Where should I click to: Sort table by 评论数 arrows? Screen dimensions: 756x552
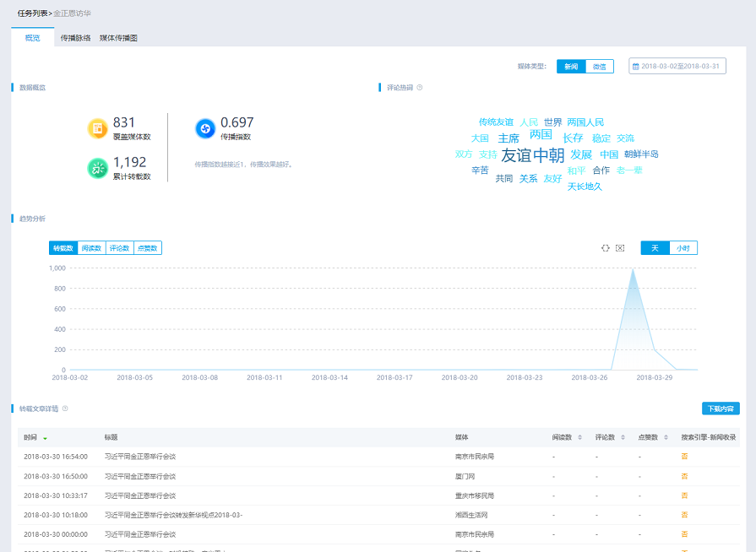[623, 437]
